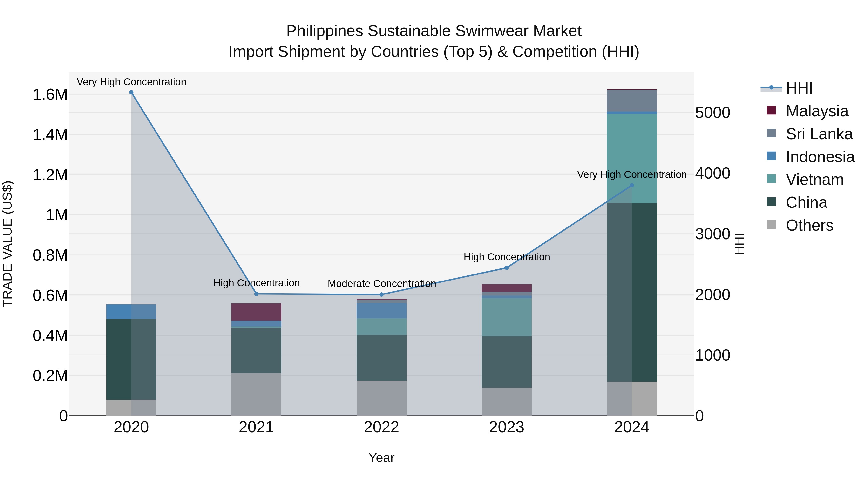Click the Malaysia segment of the 2021 bar
The width and height of the screenshot is (868, 488).
257,312
